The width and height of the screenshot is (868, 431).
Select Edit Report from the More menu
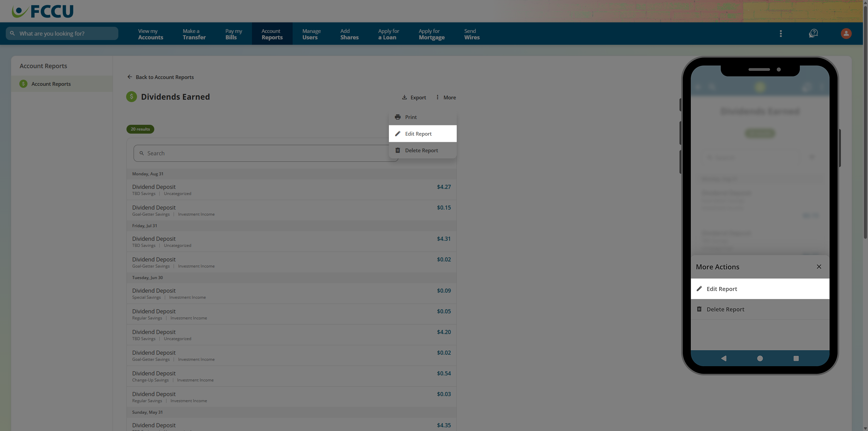click(422, 134)
